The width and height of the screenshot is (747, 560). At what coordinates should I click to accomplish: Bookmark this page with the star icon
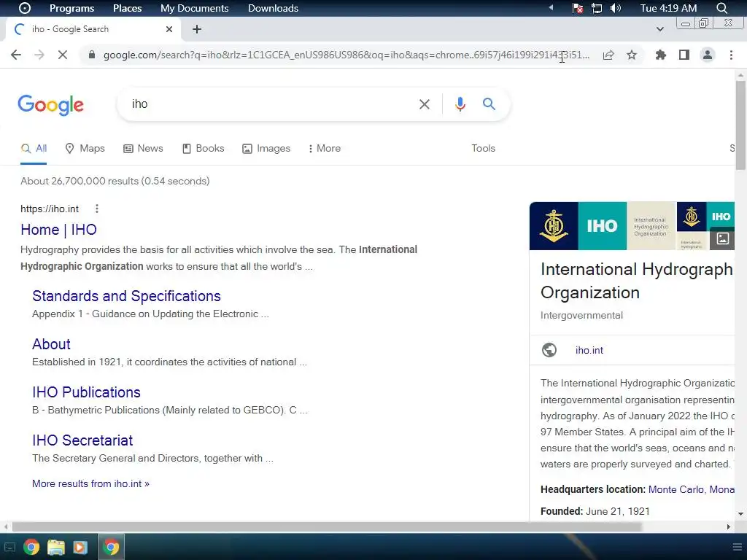click(632, 55)
